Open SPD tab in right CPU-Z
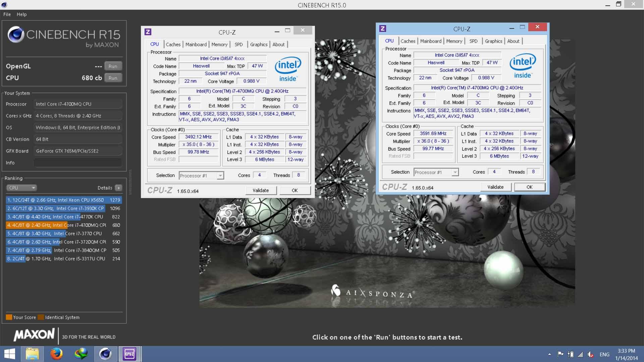 (473, 41)
